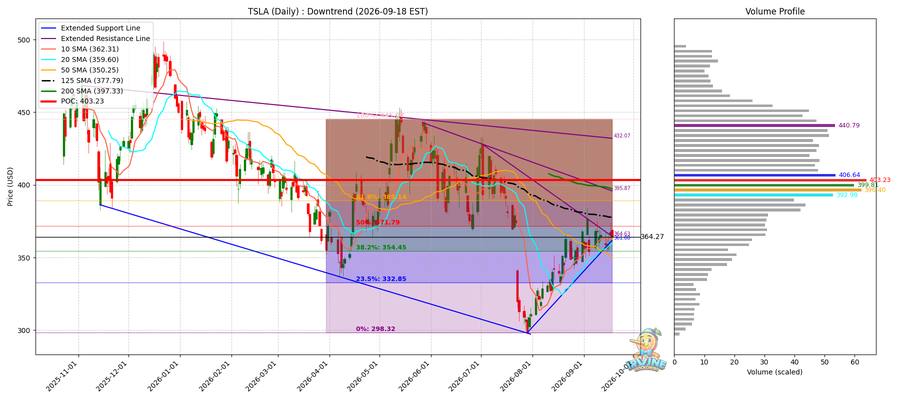
Task: Click the '440.79' volume profile label
Action: point(849,125)
